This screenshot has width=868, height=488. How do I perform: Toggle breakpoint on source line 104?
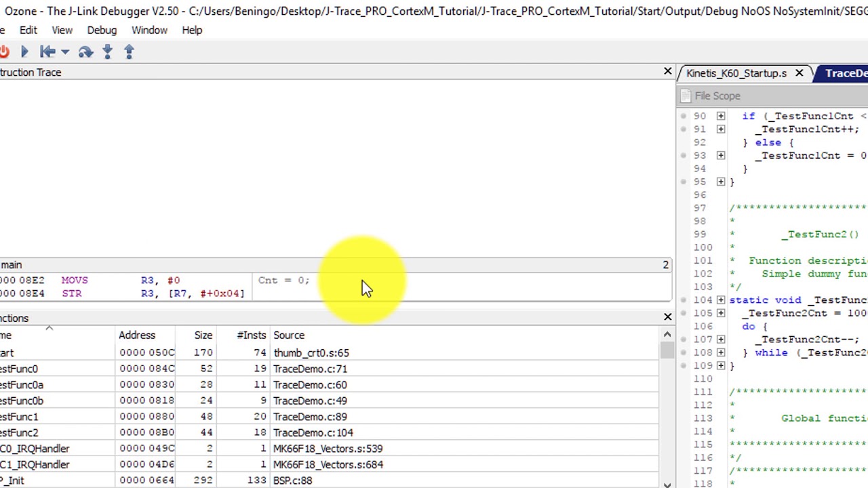coord(684,300)
